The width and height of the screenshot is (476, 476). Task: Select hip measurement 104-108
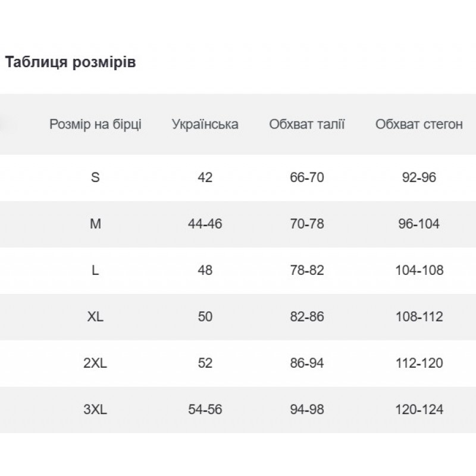(x=419, y=270)
